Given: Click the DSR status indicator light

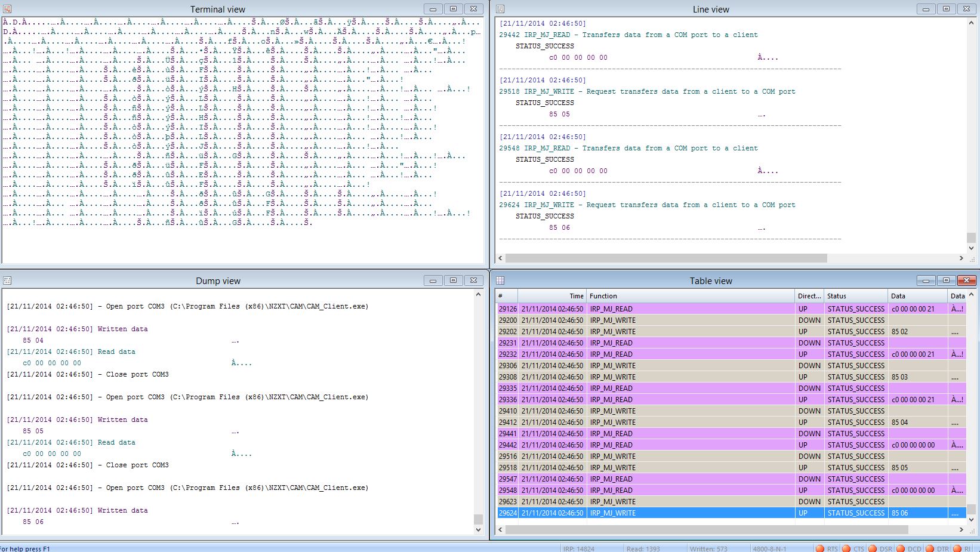Looking at the screenshot, I should tap(873, 548).
